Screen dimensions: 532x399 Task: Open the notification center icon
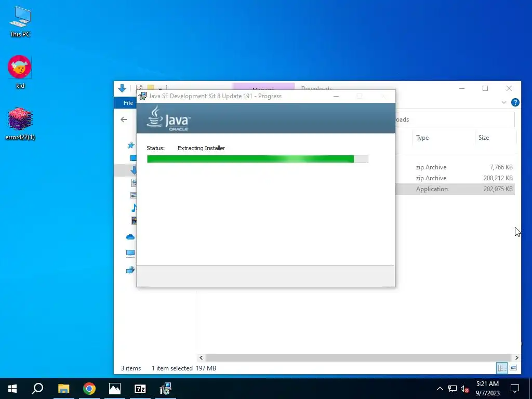click(515, 389)
